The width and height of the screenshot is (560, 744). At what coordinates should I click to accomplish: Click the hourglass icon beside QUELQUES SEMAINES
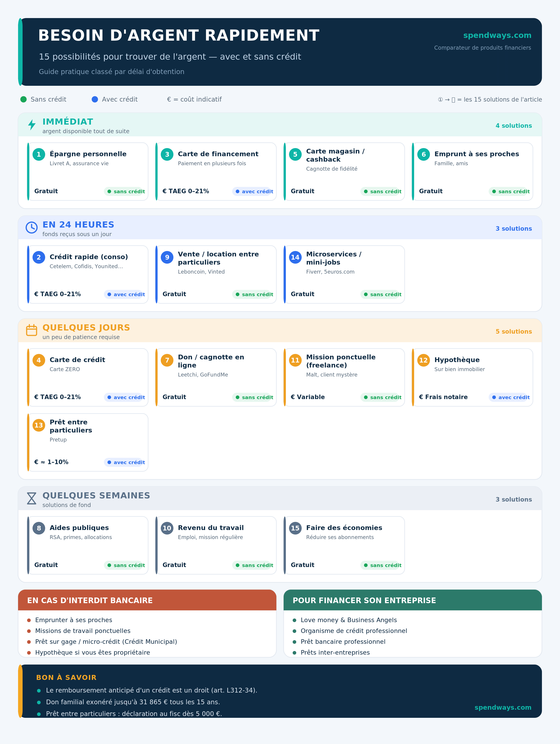pos(32,498)
